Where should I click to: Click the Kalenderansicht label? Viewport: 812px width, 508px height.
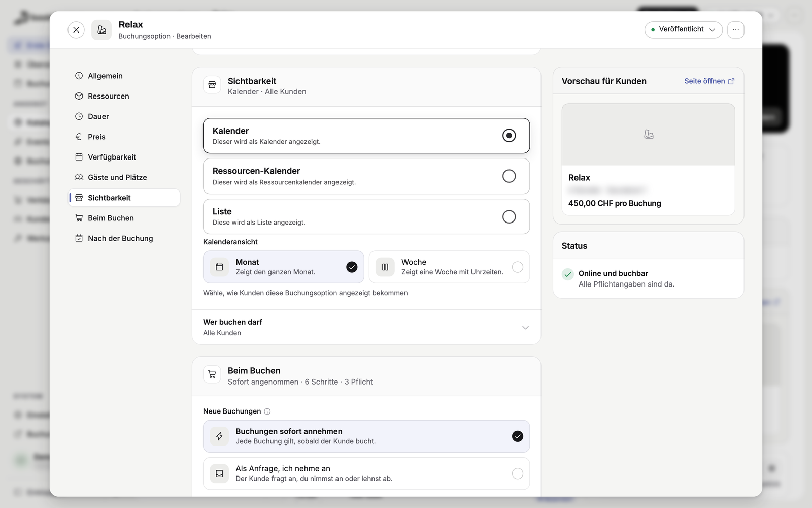230,242
